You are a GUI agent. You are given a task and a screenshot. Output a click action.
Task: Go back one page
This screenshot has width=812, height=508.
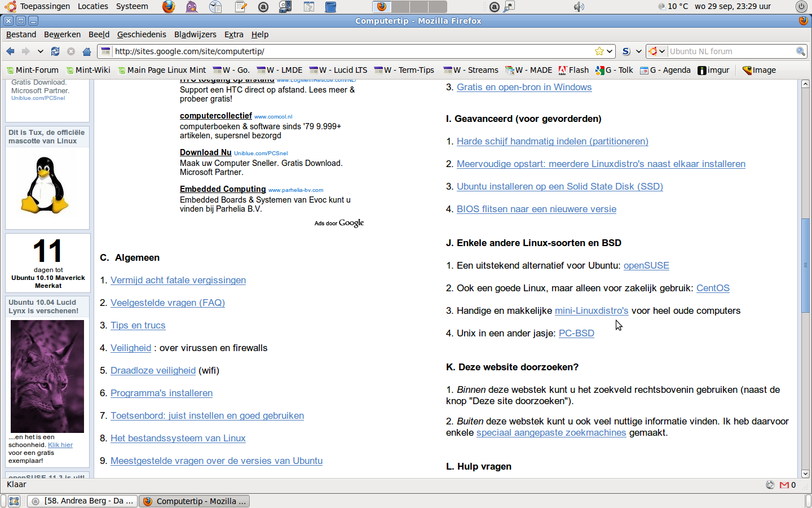click(x=11, y=51)
